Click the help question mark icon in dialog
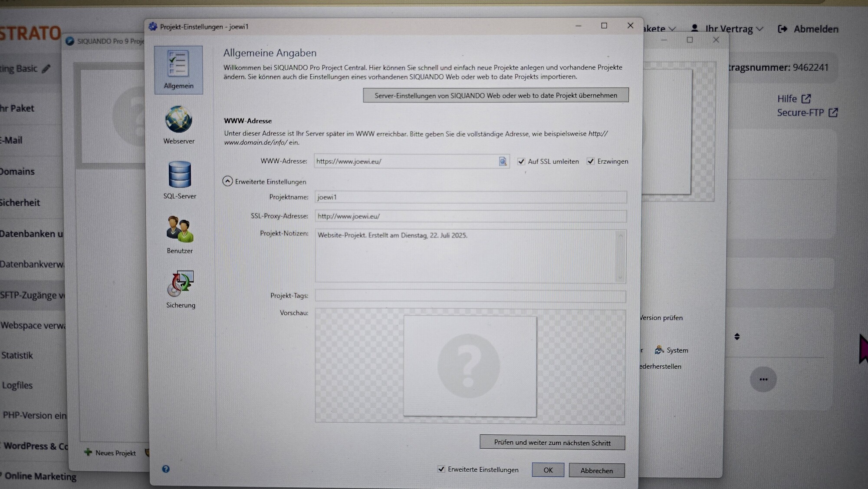 tap(166, 469)
